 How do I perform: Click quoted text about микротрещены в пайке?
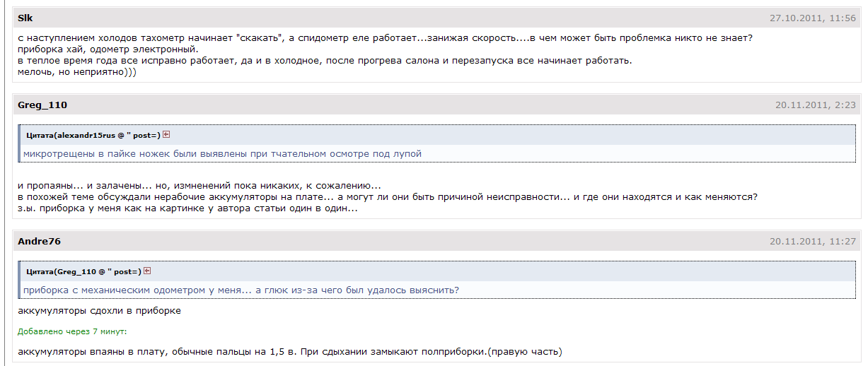[x=222, y=153]
